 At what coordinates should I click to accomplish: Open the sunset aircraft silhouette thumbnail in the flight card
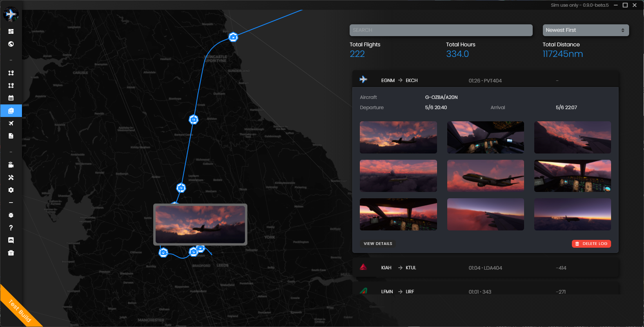[398, 137]
